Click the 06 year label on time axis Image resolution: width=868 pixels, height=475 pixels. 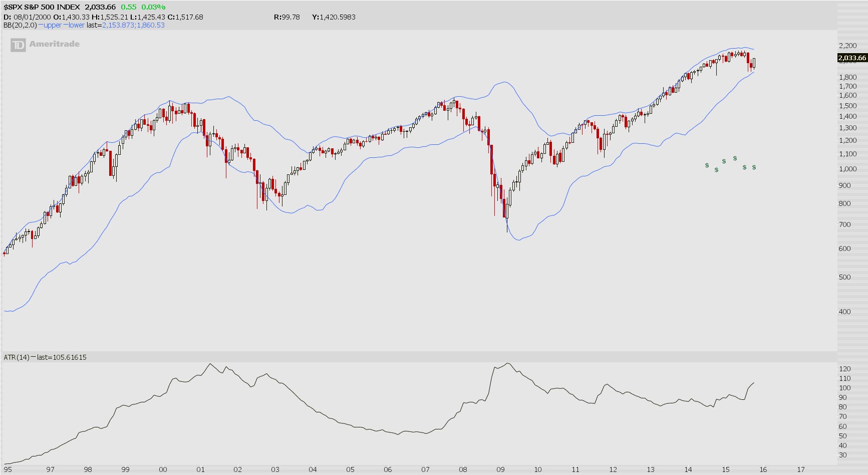(388, 469)
